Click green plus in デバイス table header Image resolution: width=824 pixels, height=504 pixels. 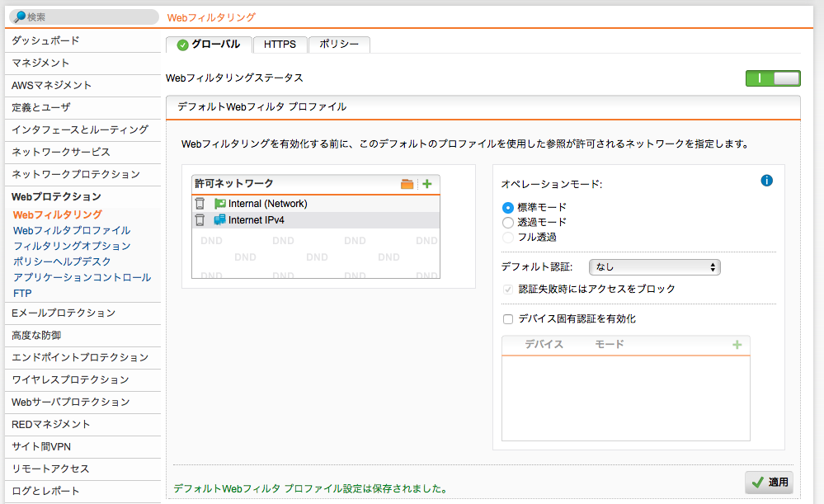pos(737,345)
